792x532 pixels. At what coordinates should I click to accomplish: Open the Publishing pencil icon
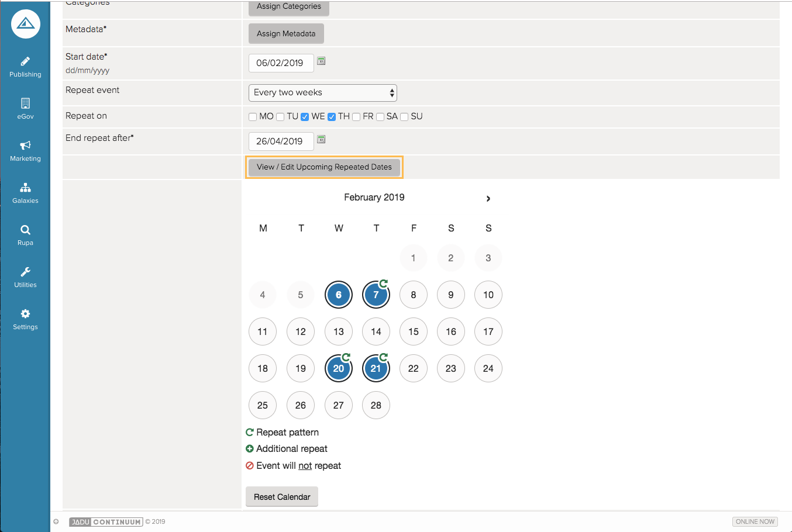point(25,61)
